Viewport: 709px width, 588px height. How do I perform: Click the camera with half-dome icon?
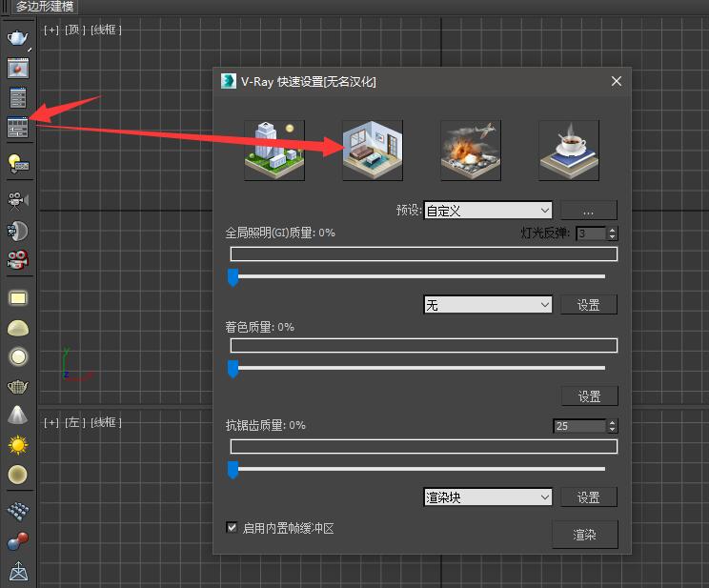coord(18,231)
